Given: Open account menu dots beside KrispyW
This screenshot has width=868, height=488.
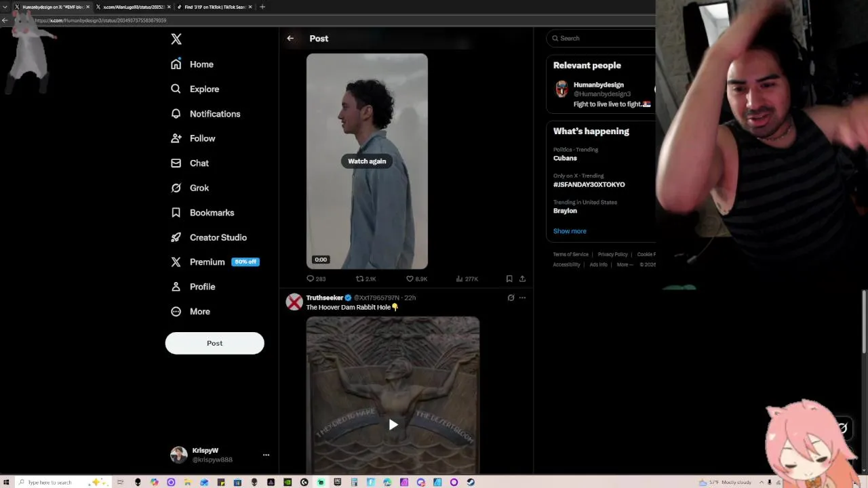Looking at the screenshot, I should point(266,455).
